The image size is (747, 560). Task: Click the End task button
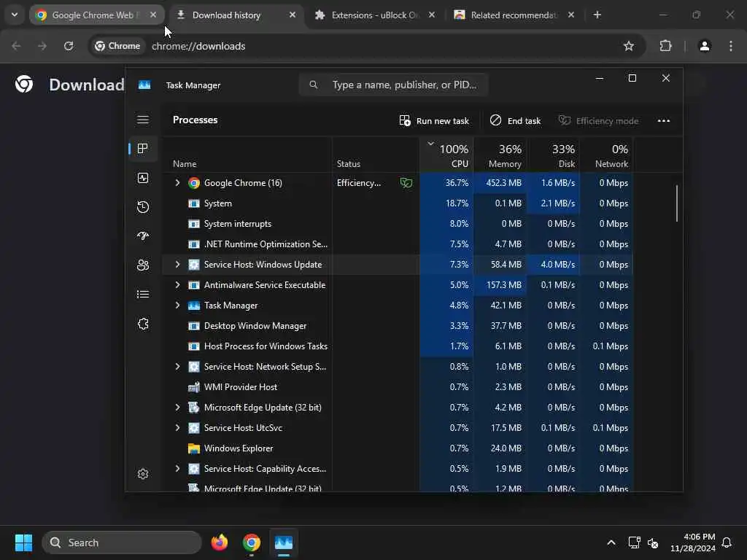[516, 120]
